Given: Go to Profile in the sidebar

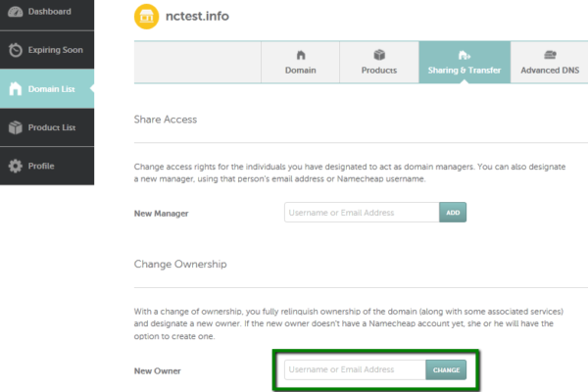Looking at the screenshot, I should [47, 166].
